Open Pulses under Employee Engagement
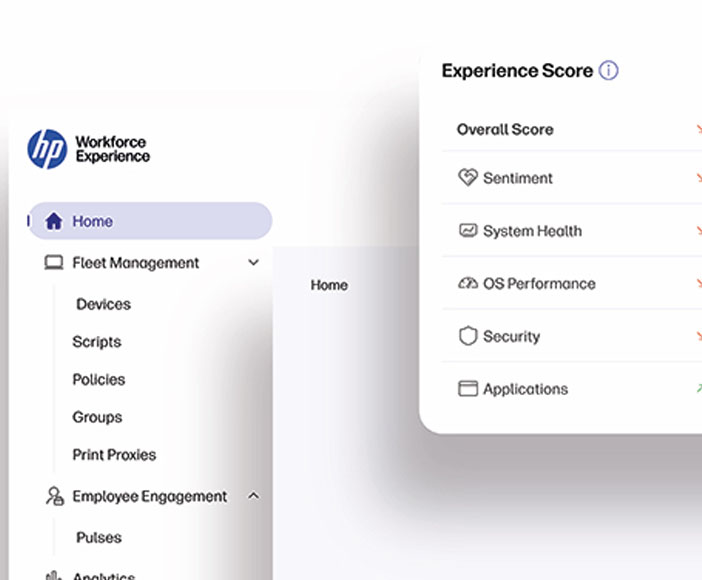This screenshot has height=580, width=702. [x=99, y=538]
